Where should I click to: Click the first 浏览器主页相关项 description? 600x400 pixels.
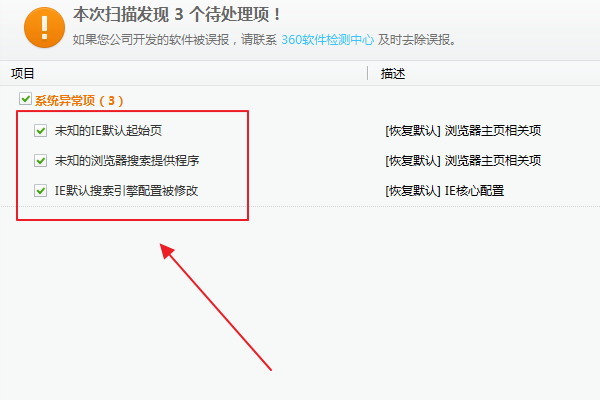(493, 131)
